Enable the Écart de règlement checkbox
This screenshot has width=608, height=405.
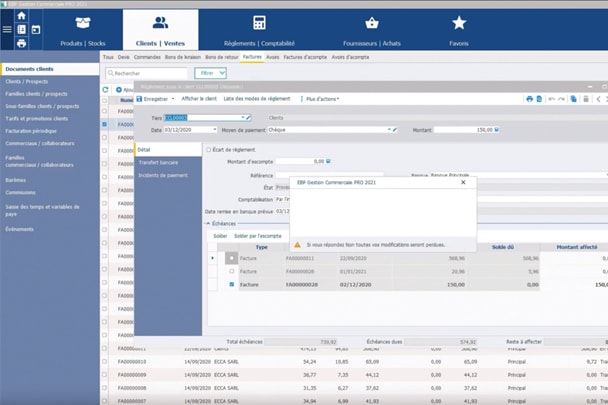pyautogui.click(x=208, y=149)
